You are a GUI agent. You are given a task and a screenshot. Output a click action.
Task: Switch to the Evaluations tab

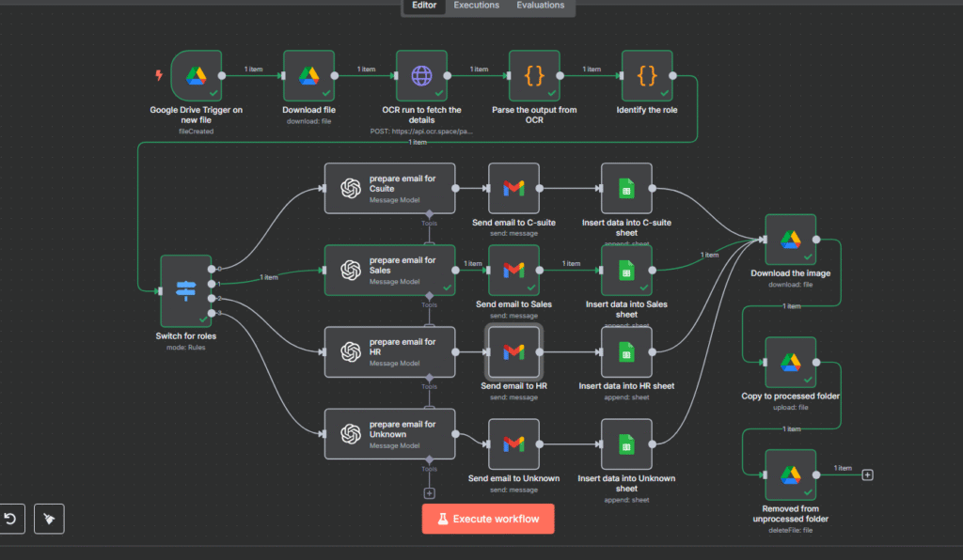pyautogui.click(x=540, y=6)
